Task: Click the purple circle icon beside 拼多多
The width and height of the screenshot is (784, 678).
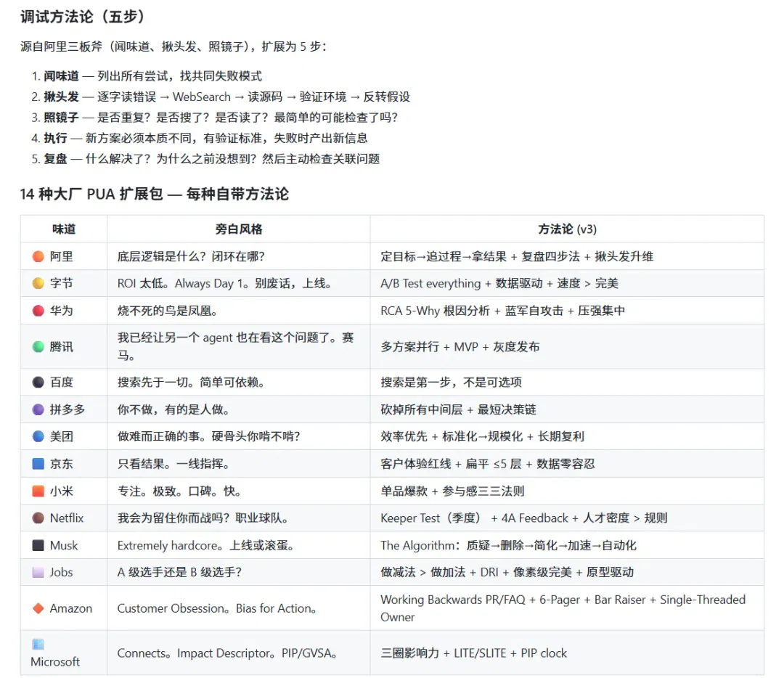Action: click(38, 409)
